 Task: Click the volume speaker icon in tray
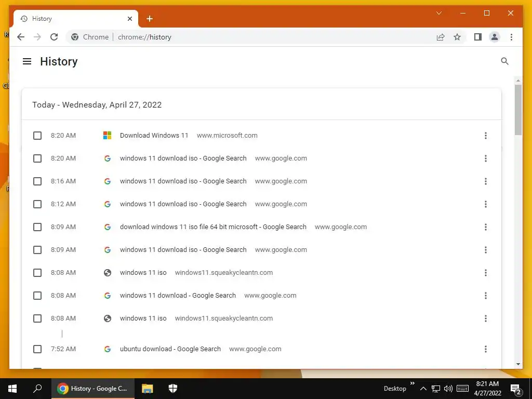coord(448,389)
